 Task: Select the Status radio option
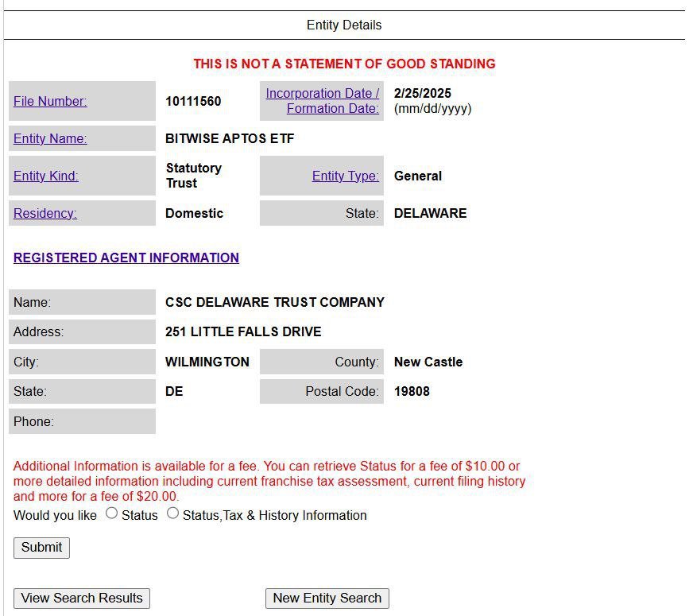(x=112, y=513)
